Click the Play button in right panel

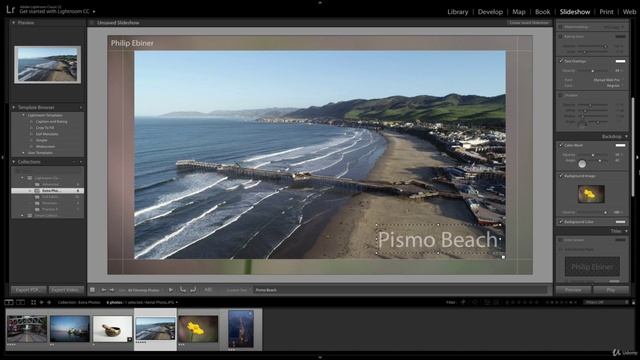pyautogui.click(x=611, y=290)
